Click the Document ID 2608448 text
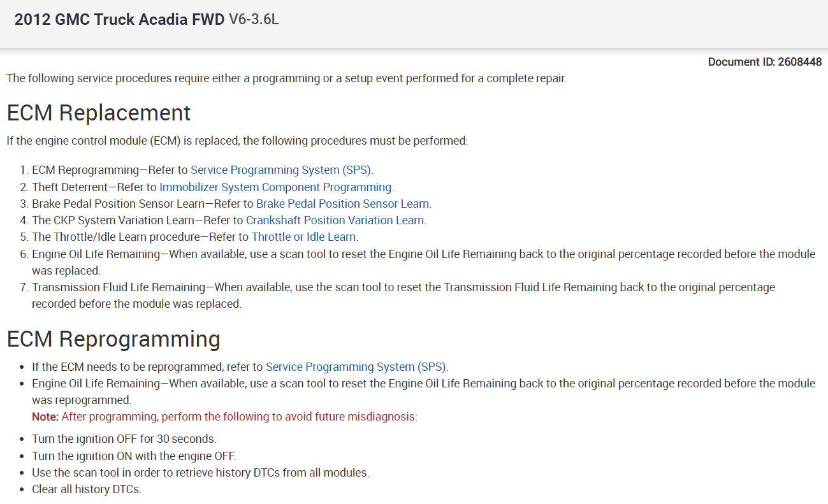Viewport: 828px width, 504px height. click(x=764, y=62)
